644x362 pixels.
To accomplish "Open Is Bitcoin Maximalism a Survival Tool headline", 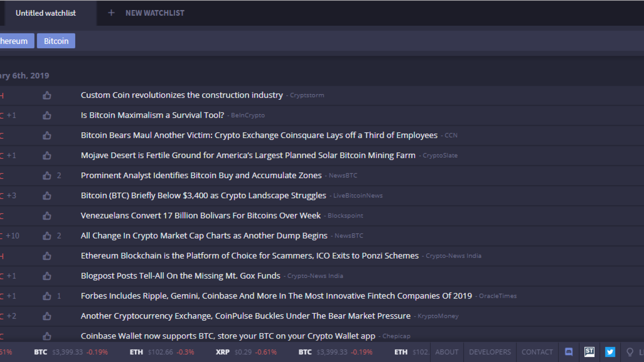I will (x=153, y=115).
